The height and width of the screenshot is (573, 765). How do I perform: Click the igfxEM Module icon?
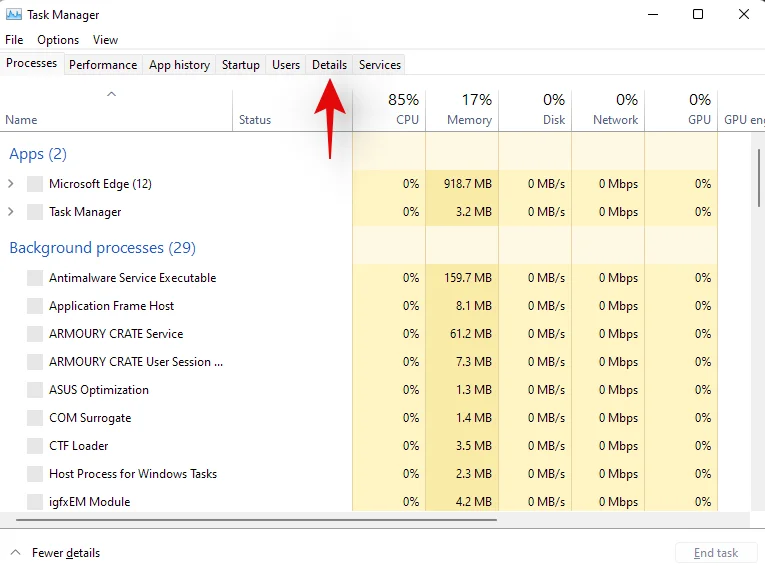pos(35,502)
